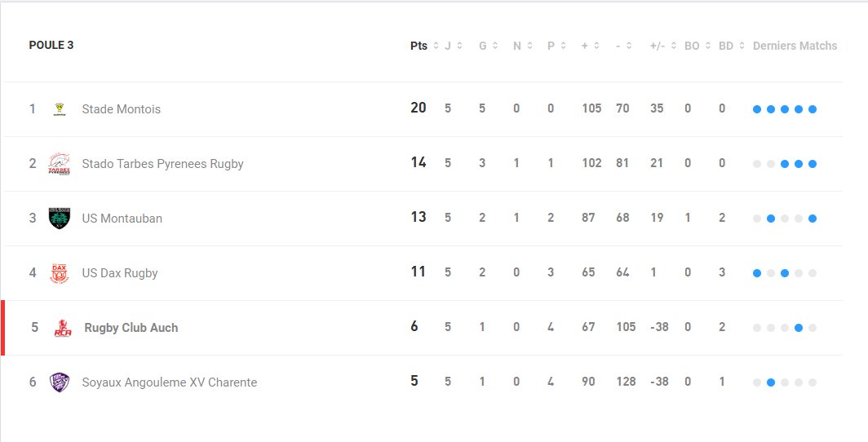Open the Rugby Club Auch team link
This screenshot has width=868, height=442.
tap(131, 328)
